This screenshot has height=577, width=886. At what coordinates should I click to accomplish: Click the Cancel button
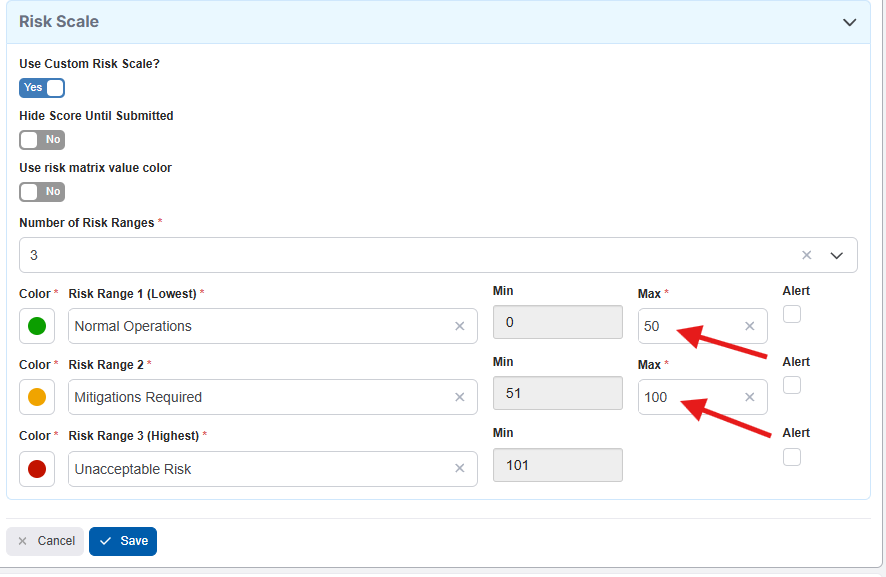pos(45,541)
